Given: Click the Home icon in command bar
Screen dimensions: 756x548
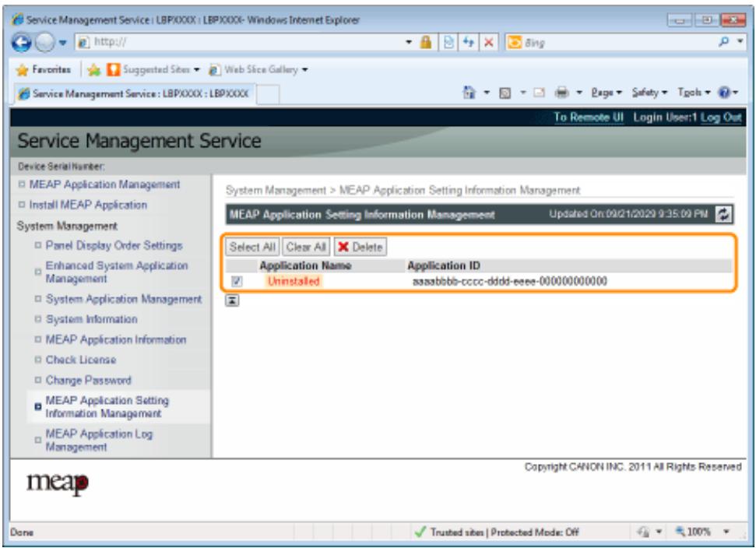Looking at the screenshot, I should click(469, 92).
